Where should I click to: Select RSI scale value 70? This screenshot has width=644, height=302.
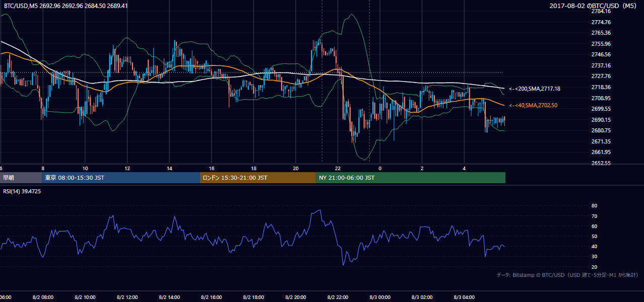[x=594, y=216]
